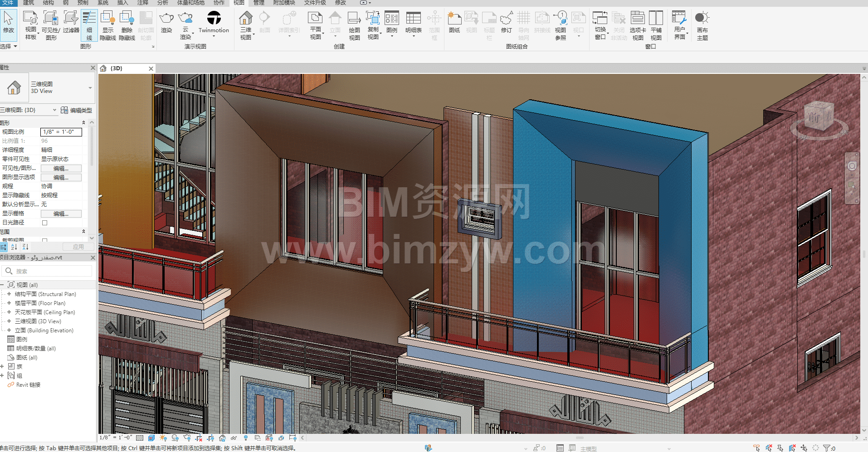Viewport: 868px width, 452px height.
Task: Expand the Building Elevation tree node
Action: (9, 330)
